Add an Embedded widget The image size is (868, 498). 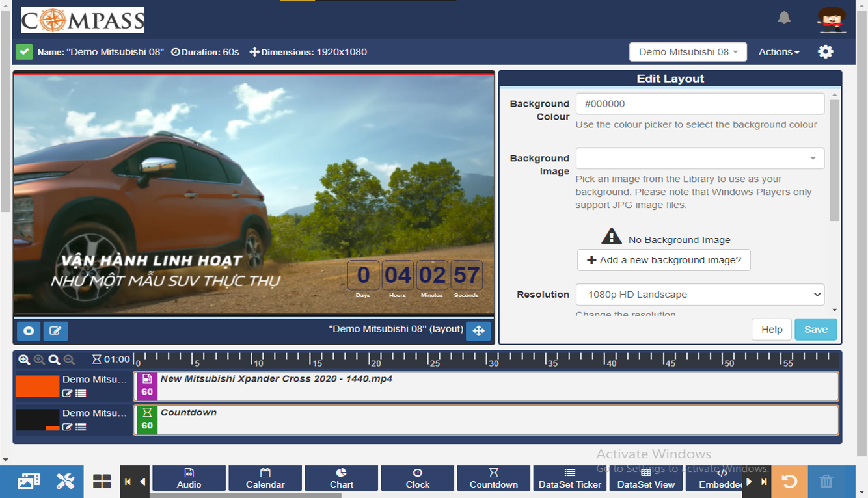tap(714, 478)
